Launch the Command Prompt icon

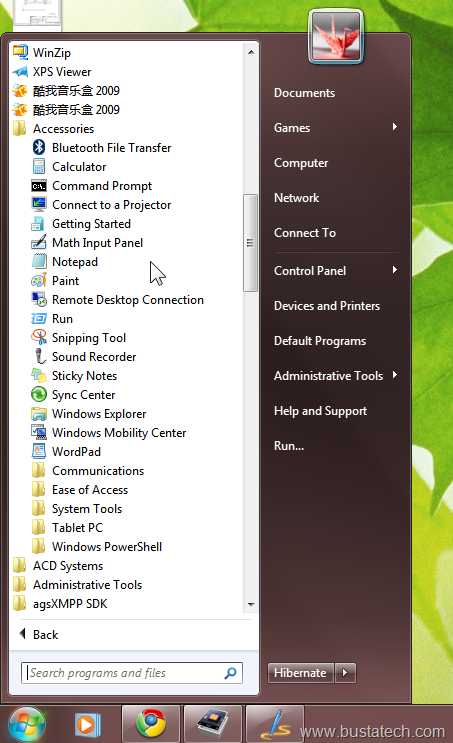[x=39, y=186]
